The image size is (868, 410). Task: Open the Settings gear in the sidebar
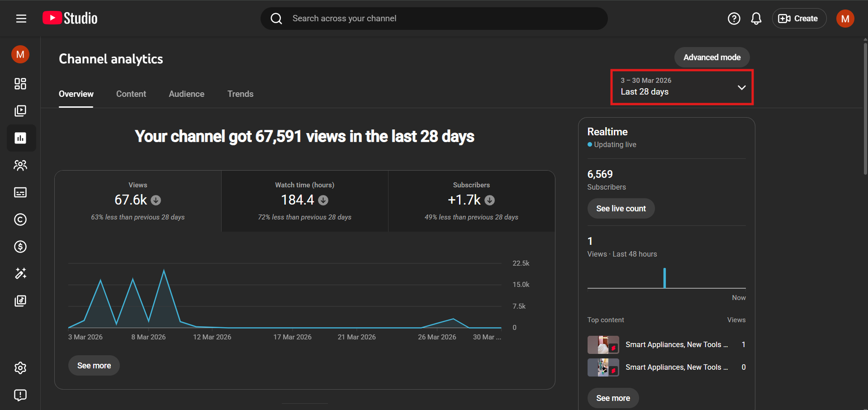[x=20, y=368]
